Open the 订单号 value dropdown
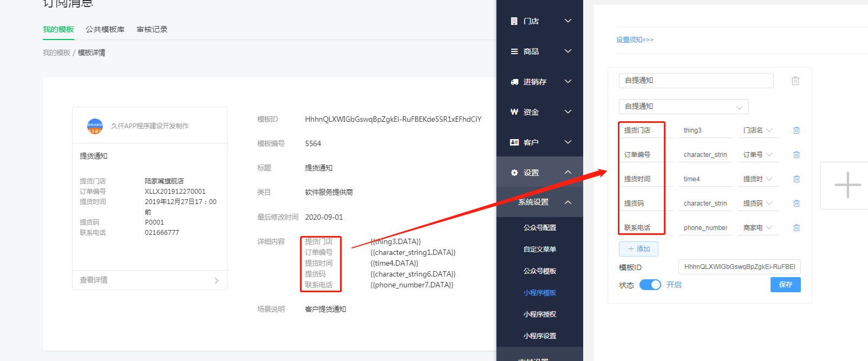The width and height of the screenshot is (868, 361). (x=758, y=155)
